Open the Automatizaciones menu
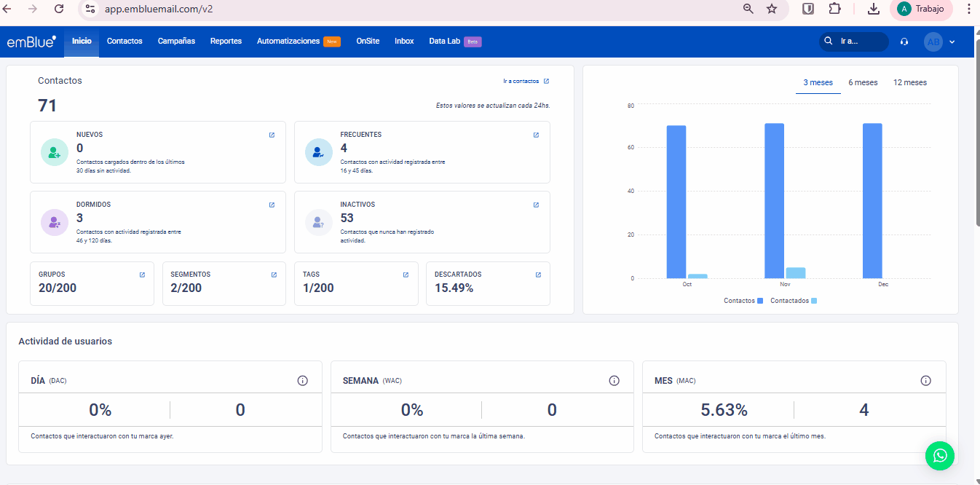This screenshot has height=485, width=980. point(288,42)
